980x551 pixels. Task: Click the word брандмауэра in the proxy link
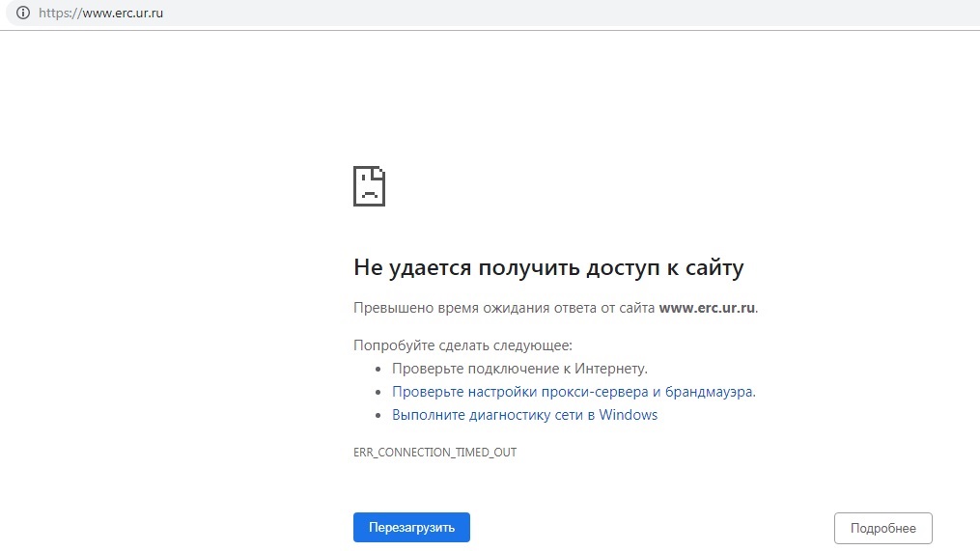click(x=713, y=392)
